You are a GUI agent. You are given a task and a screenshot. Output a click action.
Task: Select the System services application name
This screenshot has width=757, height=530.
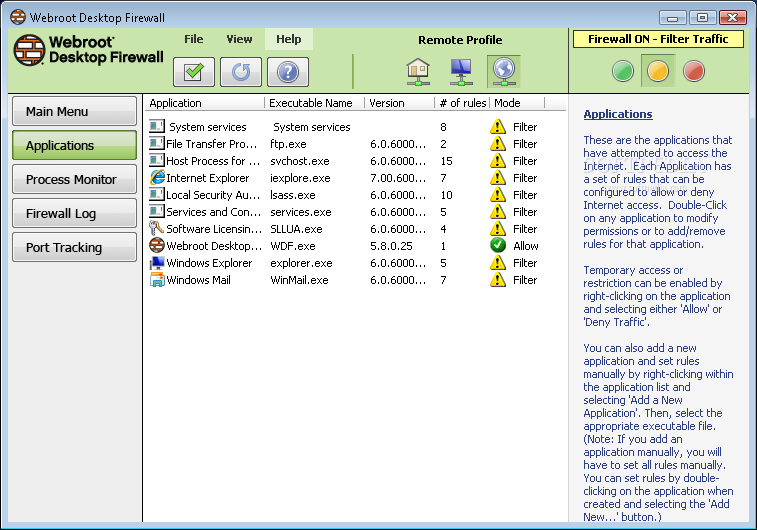208,127
